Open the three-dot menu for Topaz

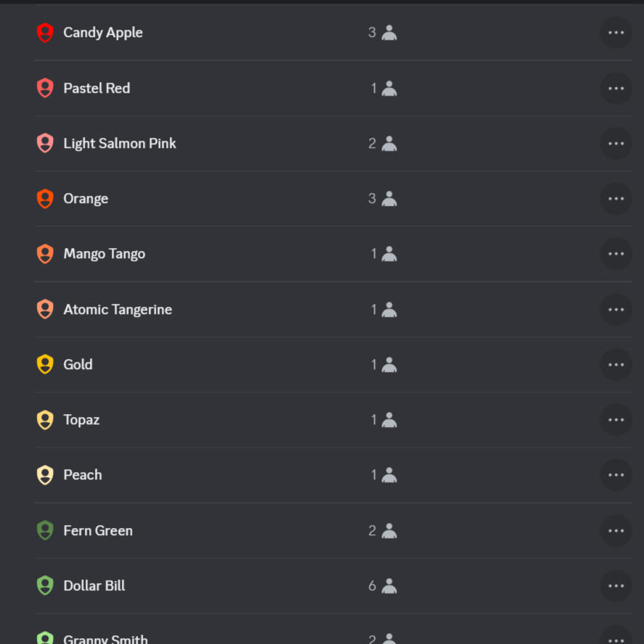pyautogui.click(x=616, y=420)
